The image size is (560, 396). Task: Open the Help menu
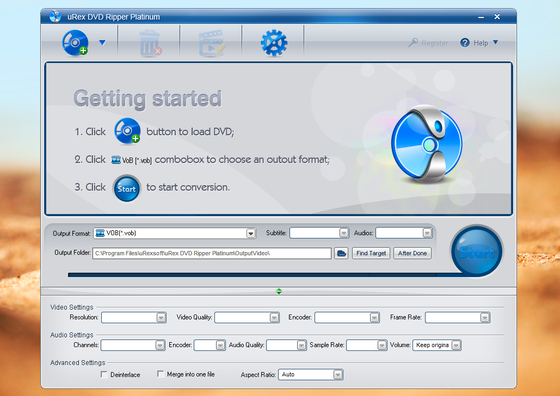[479, 43]
